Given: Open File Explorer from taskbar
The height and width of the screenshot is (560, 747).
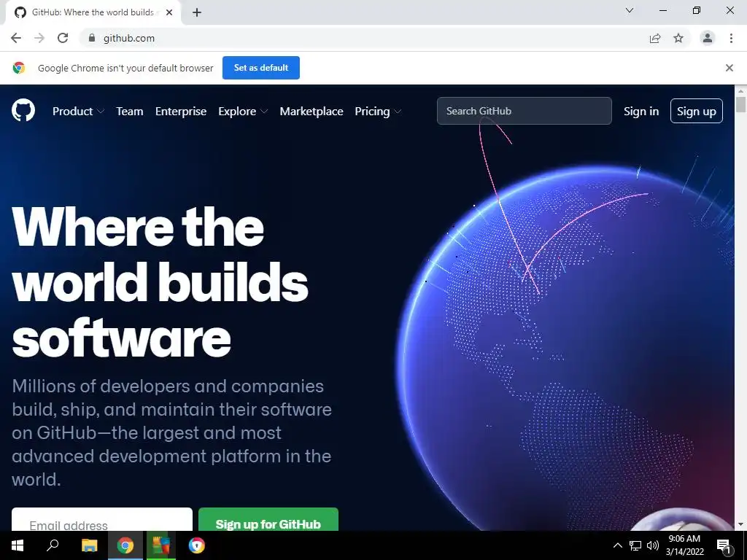Looking at the screenshot, I should (89, 545).
